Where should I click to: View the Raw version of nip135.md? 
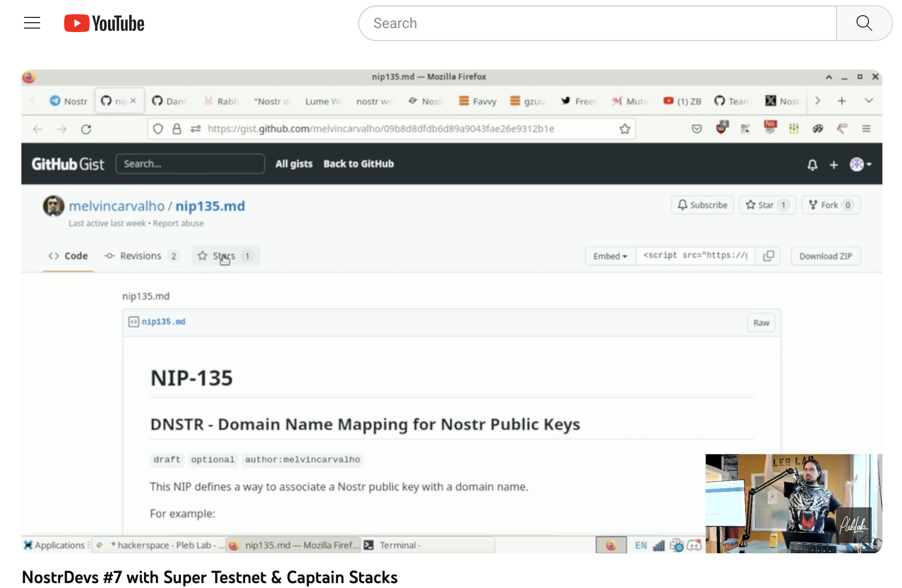tap(761, 323)
